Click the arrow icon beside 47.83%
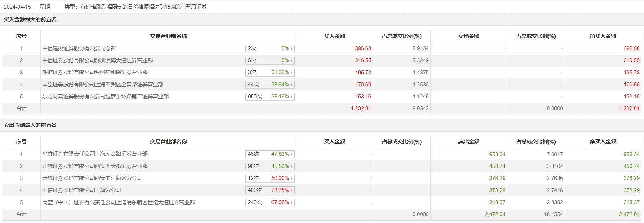The height and width of the screenshot is (223, 644). [x=292, y=154]
